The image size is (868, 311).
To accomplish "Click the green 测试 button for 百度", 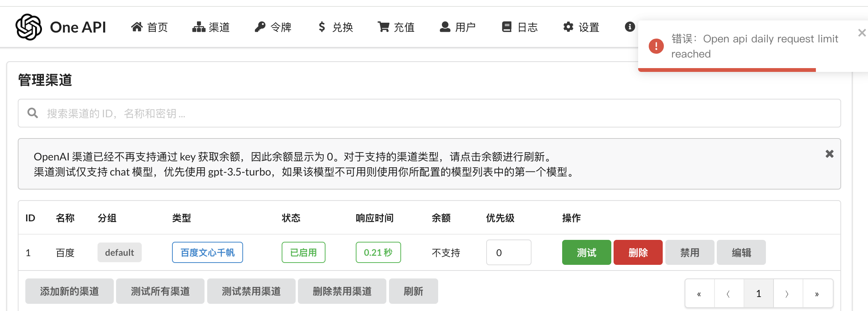I will point(586,252).
